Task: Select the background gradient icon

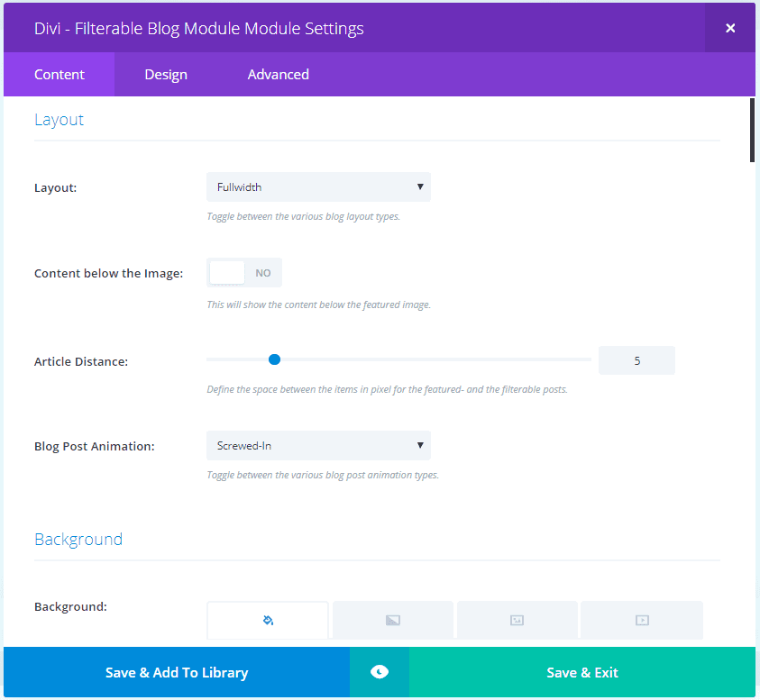Action: coord(393,620)
